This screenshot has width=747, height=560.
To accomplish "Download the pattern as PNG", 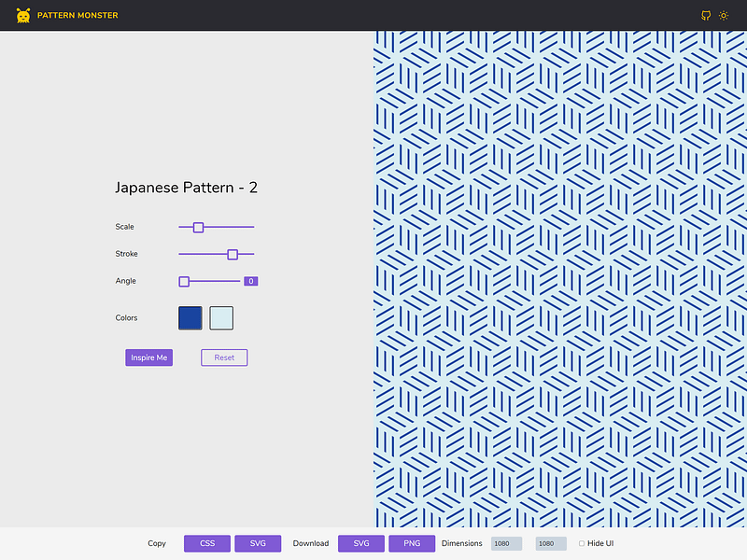I will point(411,542).
